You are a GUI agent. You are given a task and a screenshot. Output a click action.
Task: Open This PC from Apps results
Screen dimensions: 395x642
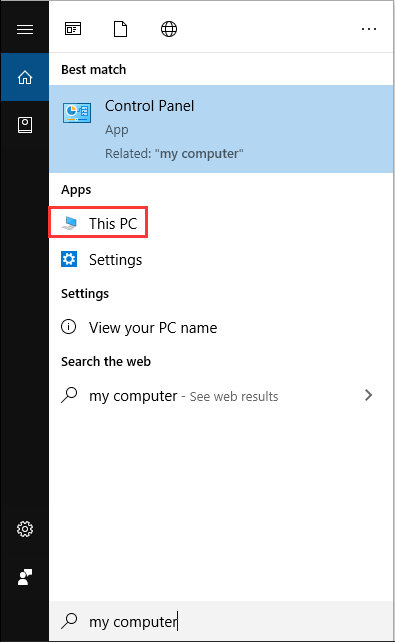pyautogui.click(x=221, y=223)
